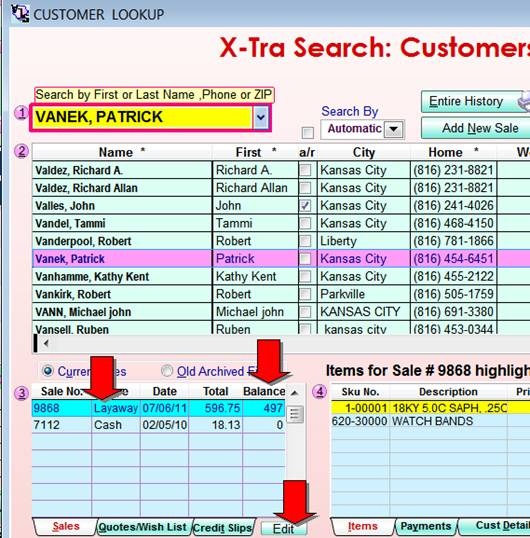Viewport: 530px width, 538px height.
Task: Click the customer search name field
Action: [x=143, y=117]
